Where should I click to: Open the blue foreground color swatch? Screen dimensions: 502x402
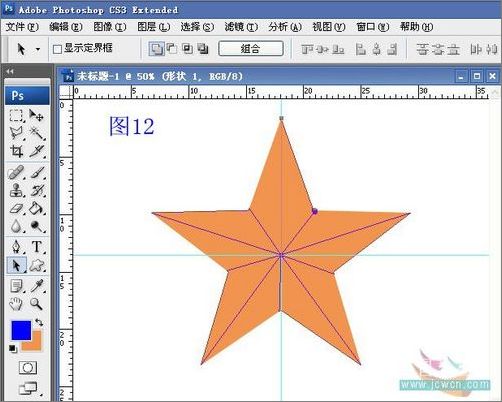point(21,330)
